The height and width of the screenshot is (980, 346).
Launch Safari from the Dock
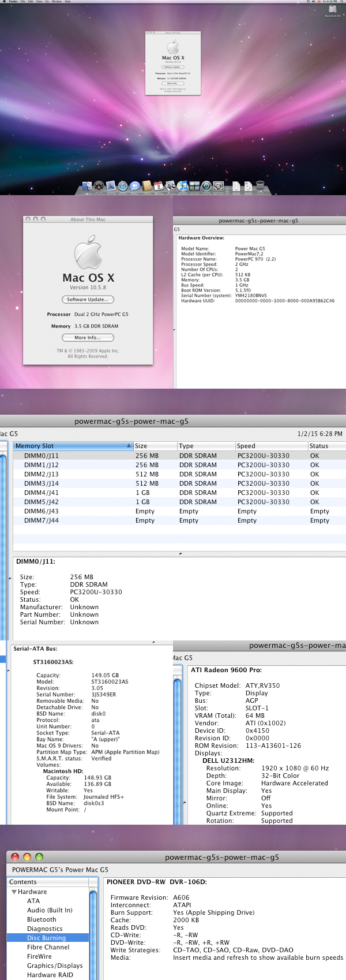click(123, 186)
